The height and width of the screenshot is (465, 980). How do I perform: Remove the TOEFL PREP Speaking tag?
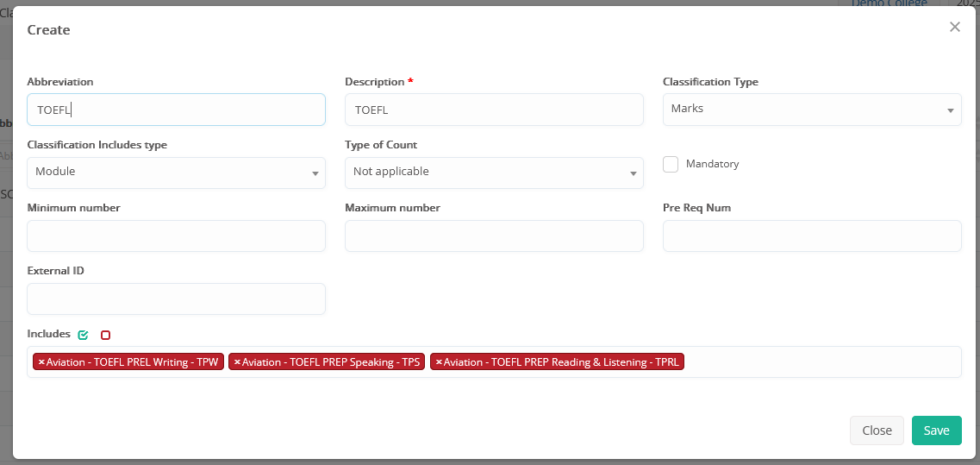pyautogui.click(x=237, y=362)
